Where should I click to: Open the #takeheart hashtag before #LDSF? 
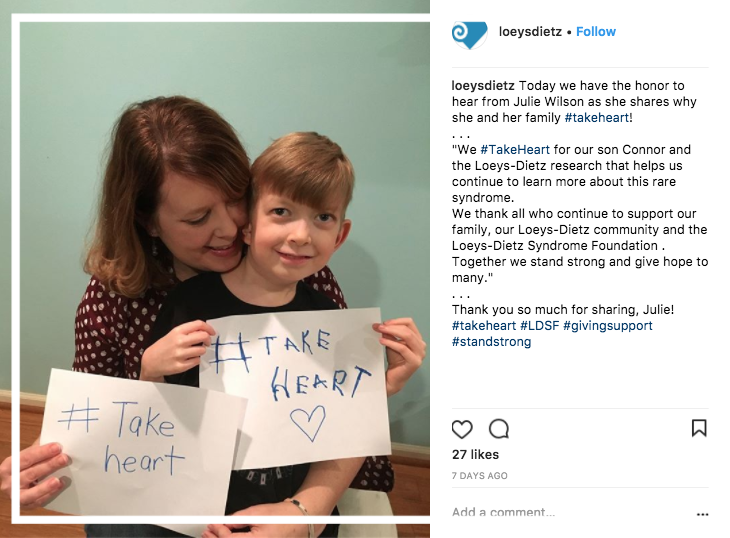[484, 325]
